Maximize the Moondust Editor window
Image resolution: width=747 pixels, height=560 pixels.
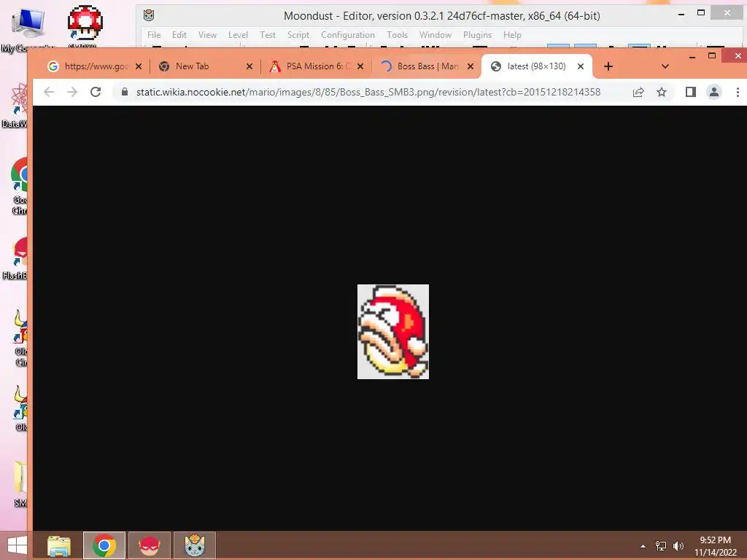pos(701,13)
